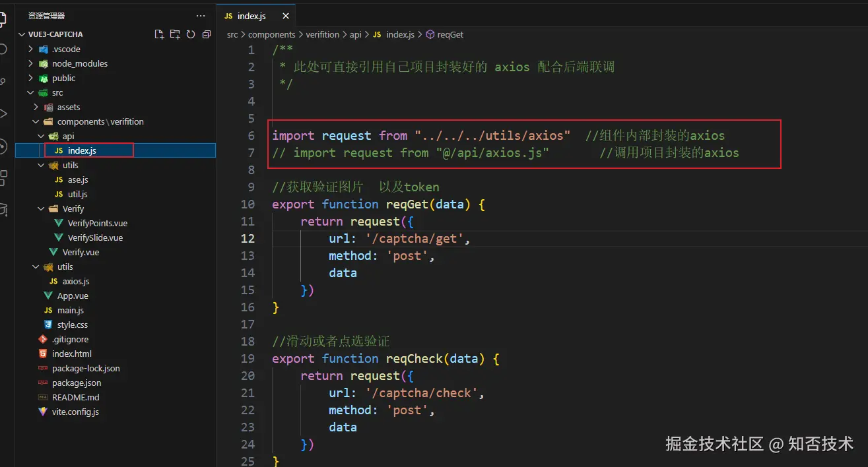Viewport: 868px width, 467px height.
Task: Expand the public folder
Action: (x=30, y=78)
